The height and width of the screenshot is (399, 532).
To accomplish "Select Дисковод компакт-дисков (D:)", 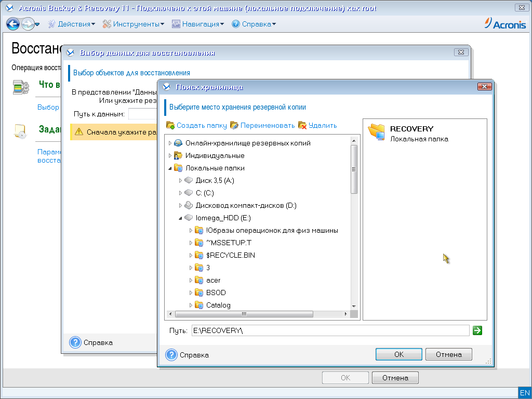I will [246, 206].
